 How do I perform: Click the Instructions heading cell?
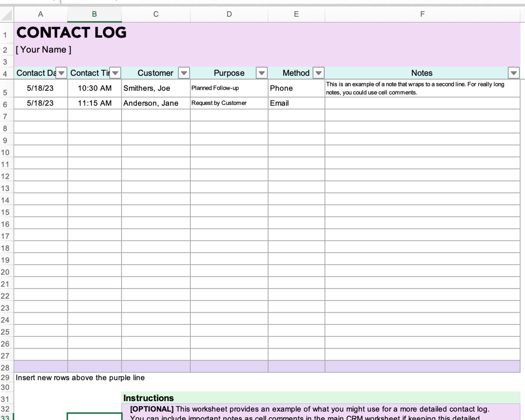tap(321, 398)
